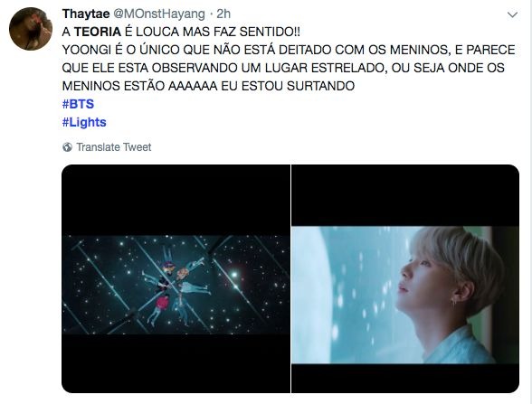Click the Thaytae display name
The height and width of the screenshot is (404, 532).
86,14
